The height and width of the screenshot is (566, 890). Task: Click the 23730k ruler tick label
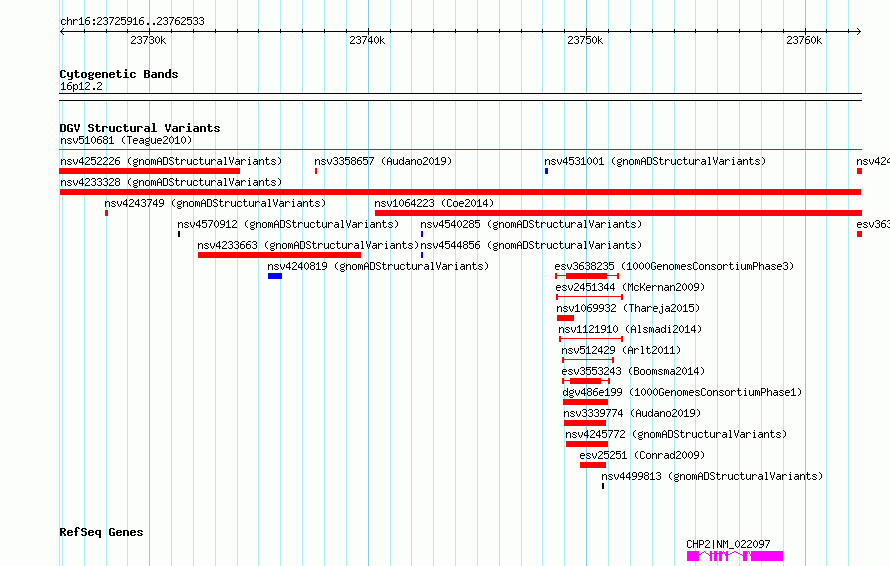coord(148,40)
